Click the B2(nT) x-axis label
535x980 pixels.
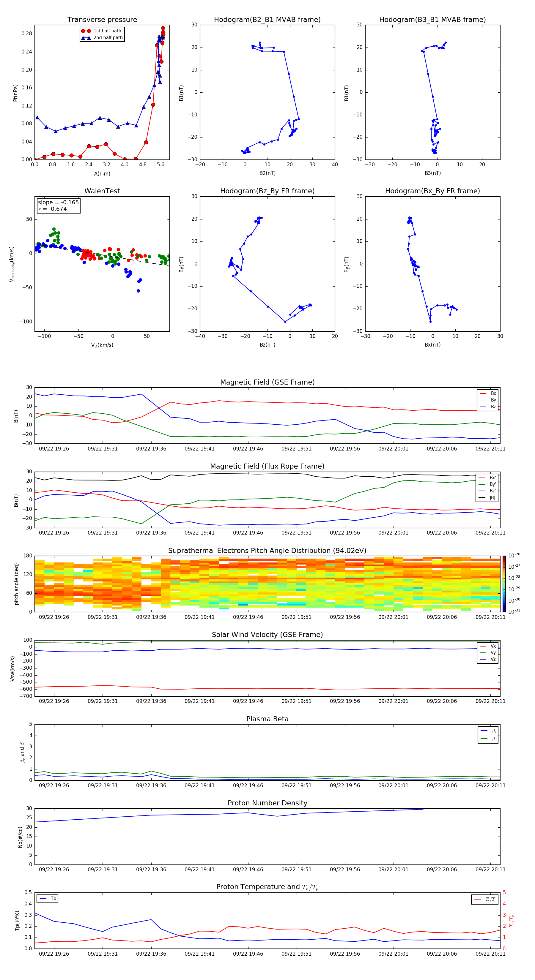tap(267, 173)
